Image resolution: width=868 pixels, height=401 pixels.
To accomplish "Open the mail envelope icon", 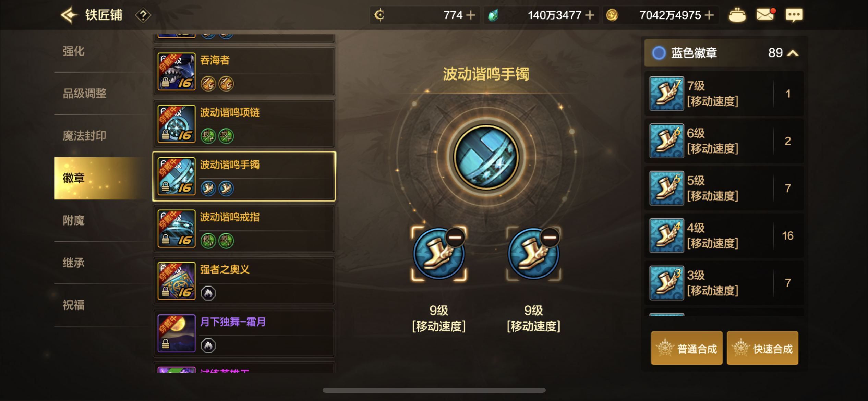I will click(765, 14).
